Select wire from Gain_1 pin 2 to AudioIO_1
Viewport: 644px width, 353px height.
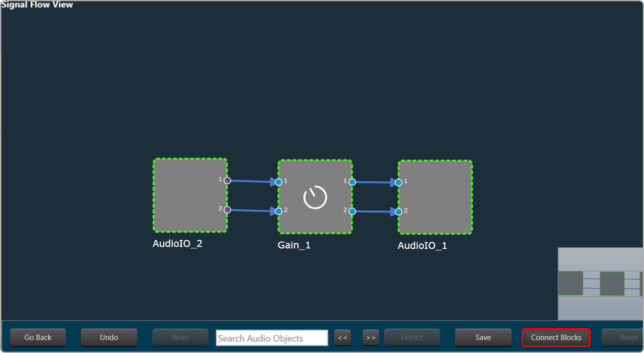coord(374,212)
